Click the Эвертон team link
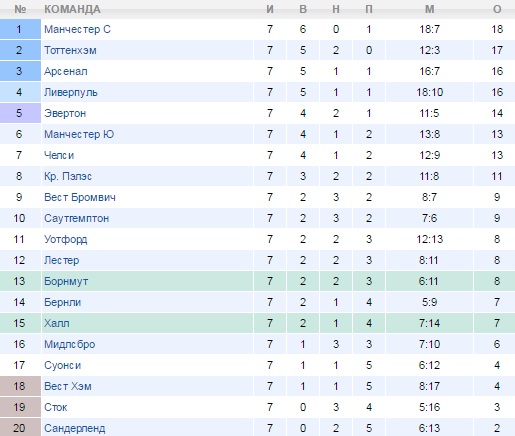This screenshot has width=515, height=436. (x=65, y=114)
